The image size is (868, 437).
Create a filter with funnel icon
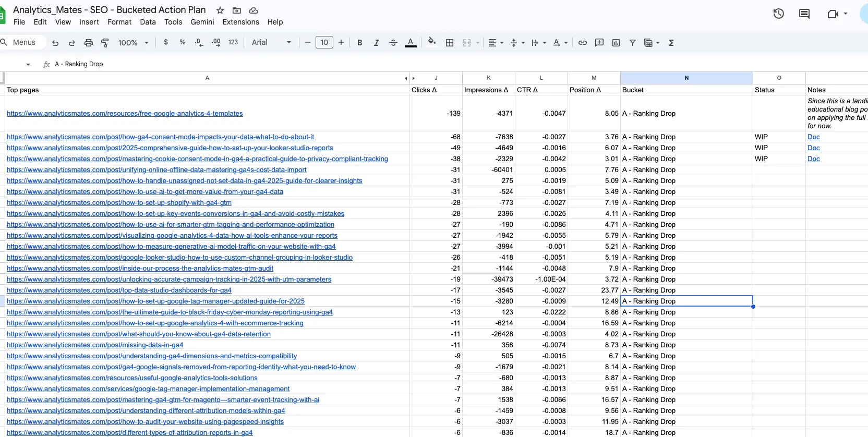(633, 43)
